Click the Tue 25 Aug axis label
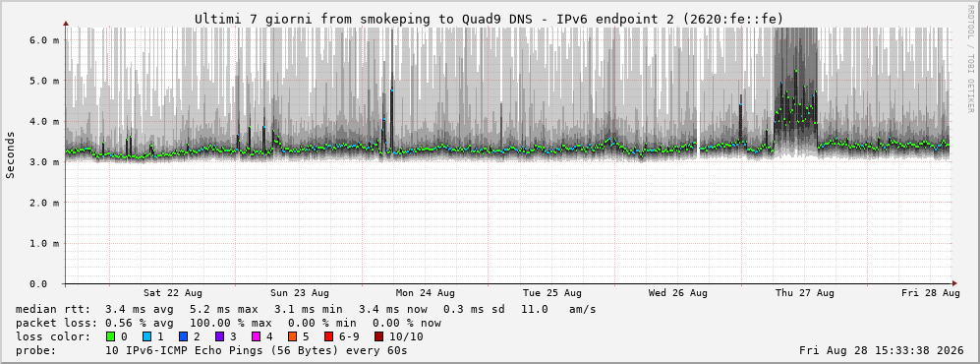Screen dimensions: 980x364 point(551,293)
